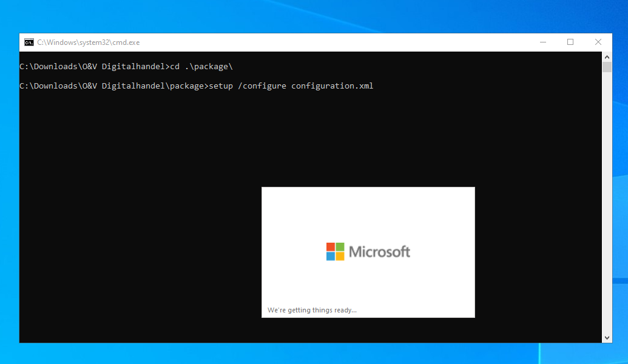Click the cmd.exe icon in the title bar
This screenshot has width=628, height=364.
coord(29,42)
